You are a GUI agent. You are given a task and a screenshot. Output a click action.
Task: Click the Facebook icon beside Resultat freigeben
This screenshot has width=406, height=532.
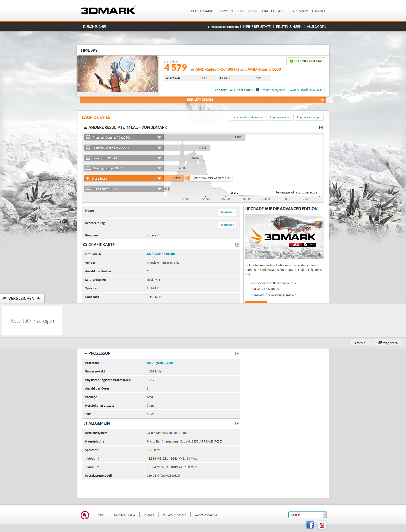tap(258, 90)
